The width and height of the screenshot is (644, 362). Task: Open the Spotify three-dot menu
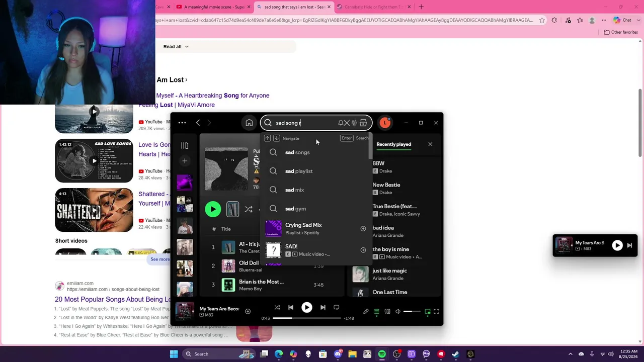coord(182,123)
